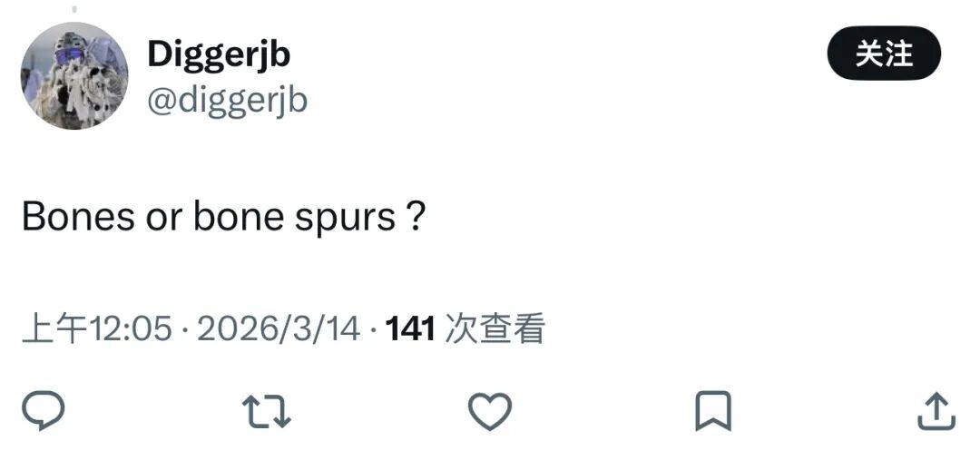Click the Diggerjb display name
This screenshot has width=980, height=470.
point(218,55)
